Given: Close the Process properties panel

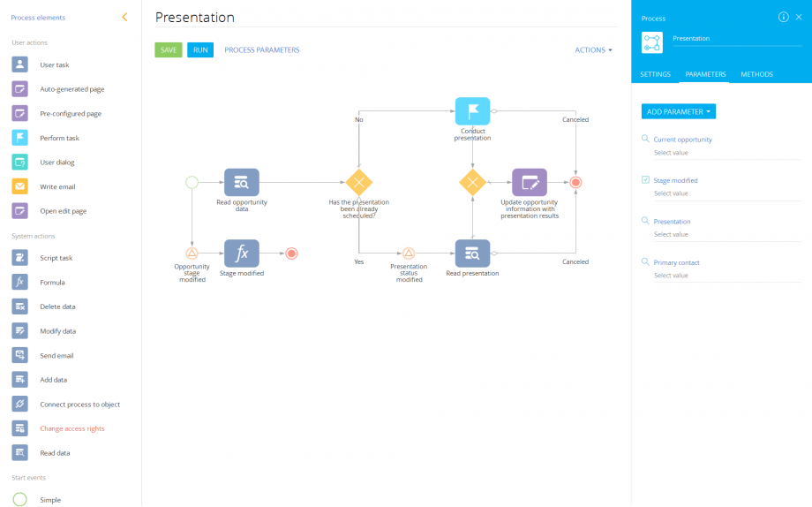Looking at the screenshot, I should (799, 17).
